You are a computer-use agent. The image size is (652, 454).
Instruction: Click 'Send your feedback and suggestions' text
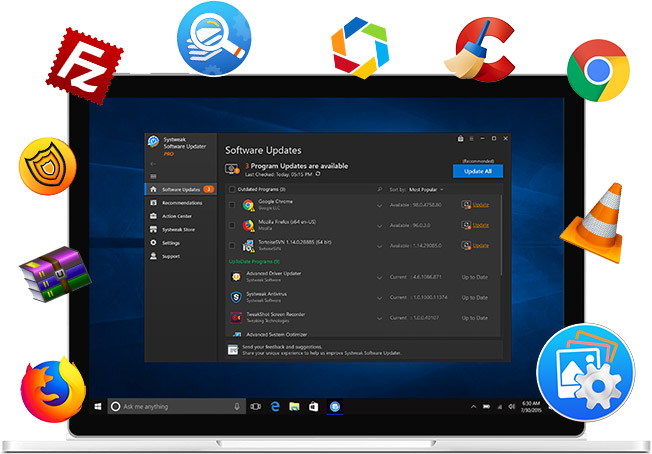click(x=282, y=347)
